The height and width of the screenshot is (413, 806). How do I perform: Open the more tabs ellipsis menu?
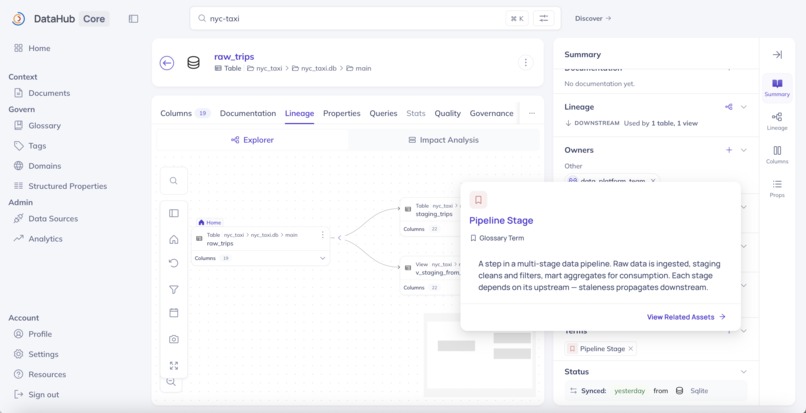click(x=532, y=113)
